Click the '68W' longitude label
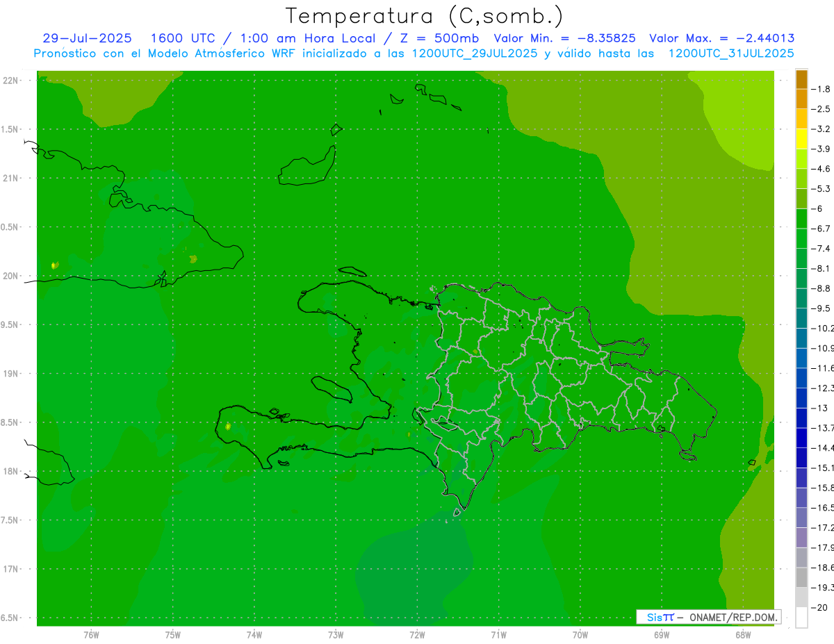The image size is (834, 644). coord(742,634)
